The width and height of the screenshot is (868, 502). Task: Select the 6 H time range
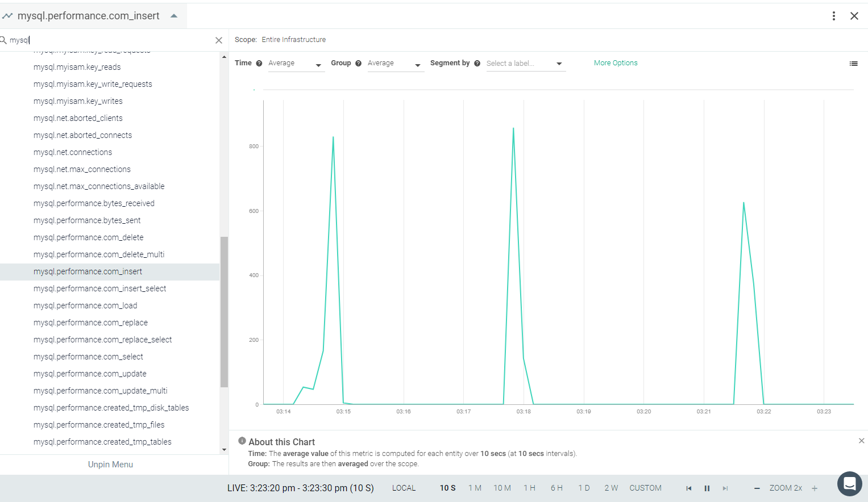pos(556,488)
